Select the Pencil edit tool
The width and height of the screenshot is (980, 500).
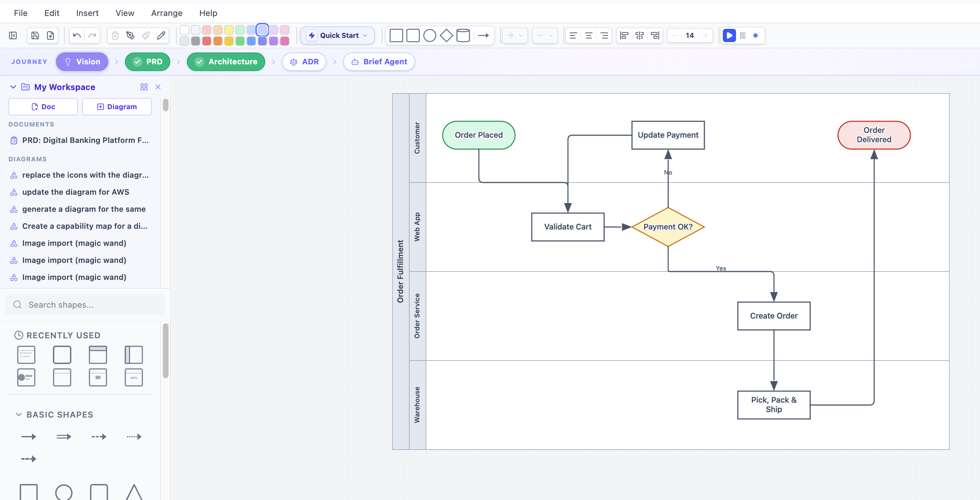coord(161,35)
